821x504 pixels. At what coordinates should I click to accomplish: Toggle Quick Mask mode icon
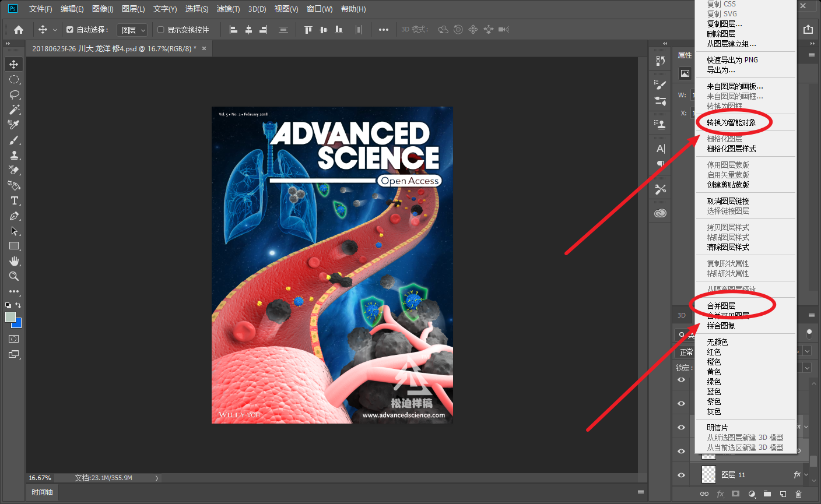14,339
